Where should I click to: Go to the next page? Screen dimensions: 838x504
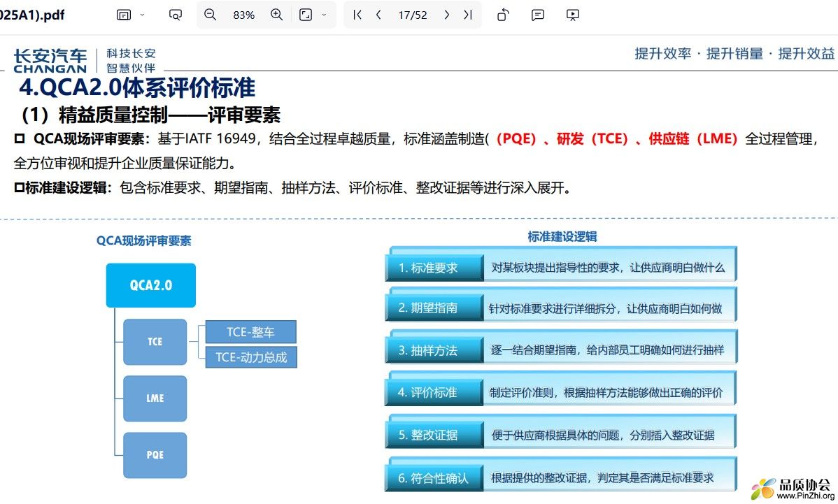click(447, 15)
